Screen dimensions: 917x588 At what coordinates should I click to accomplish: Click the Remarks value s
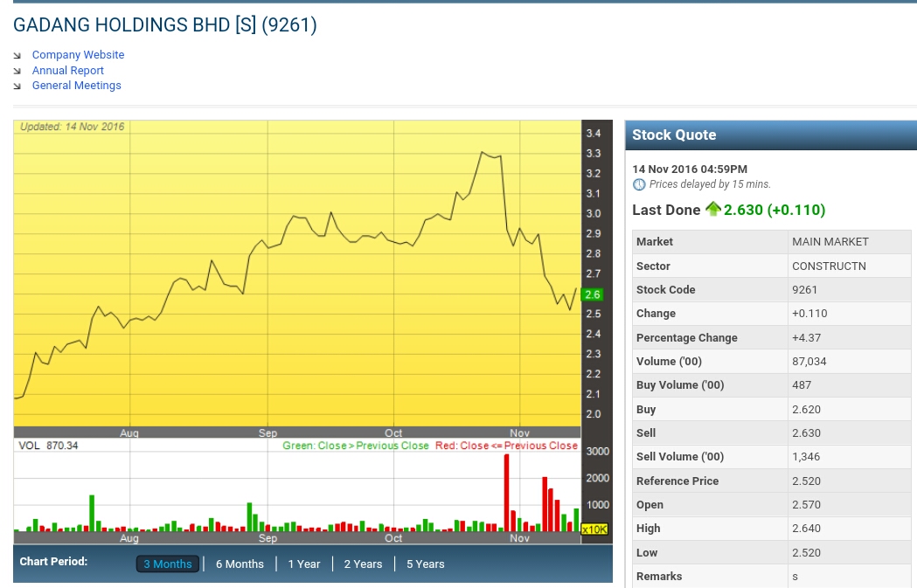(x=795, y=577)
